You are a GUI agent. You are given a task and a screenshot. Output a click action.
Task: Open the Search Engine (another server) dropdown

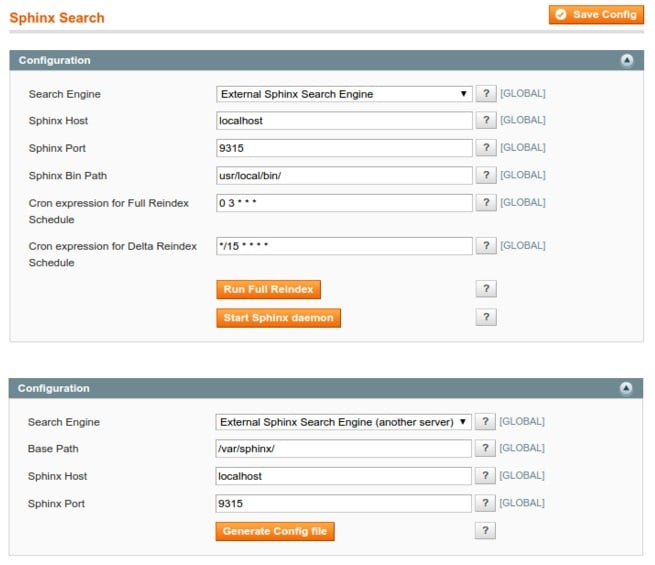343,422
